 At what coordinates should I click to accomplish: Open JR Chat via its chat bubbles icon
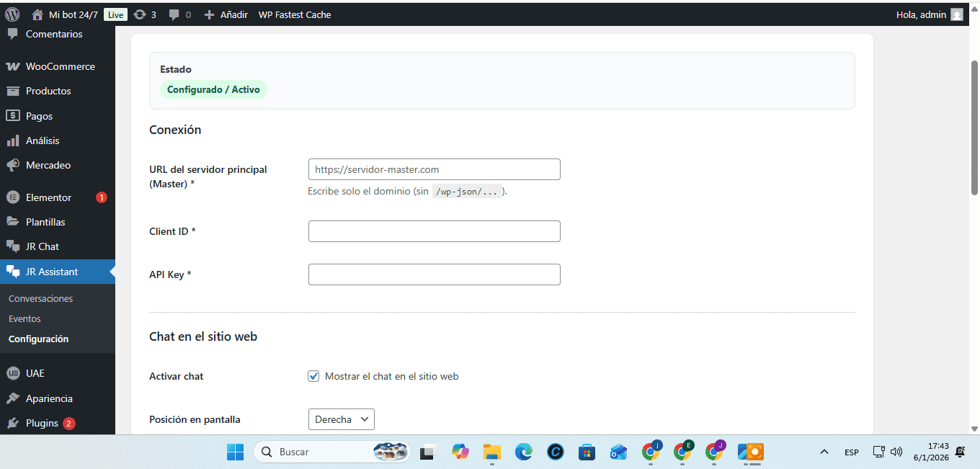click(14, 246)
